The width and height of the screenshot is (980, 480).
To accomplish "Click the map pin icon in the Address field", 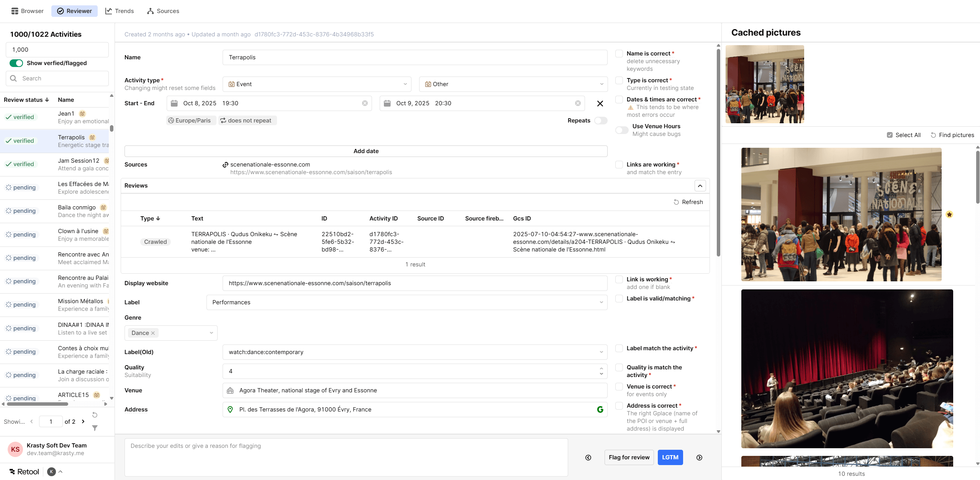I will coord(230,410).
